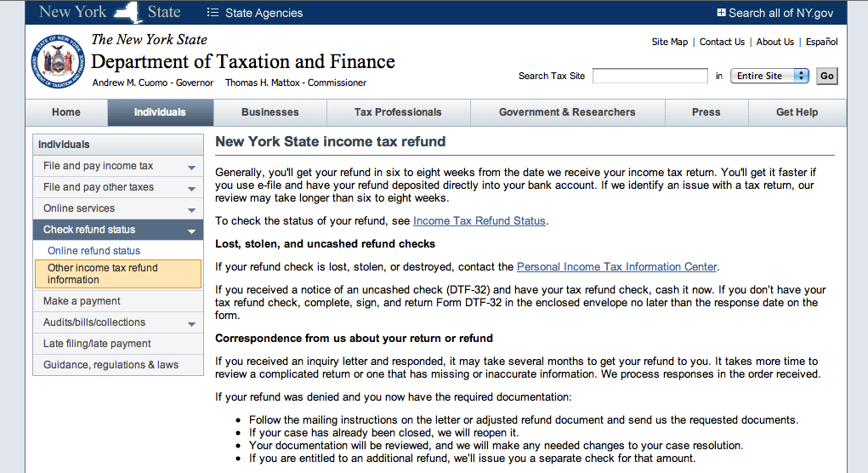Switch to Español
This screenshot has height=473, width=868.
click(x=821, y=42)
